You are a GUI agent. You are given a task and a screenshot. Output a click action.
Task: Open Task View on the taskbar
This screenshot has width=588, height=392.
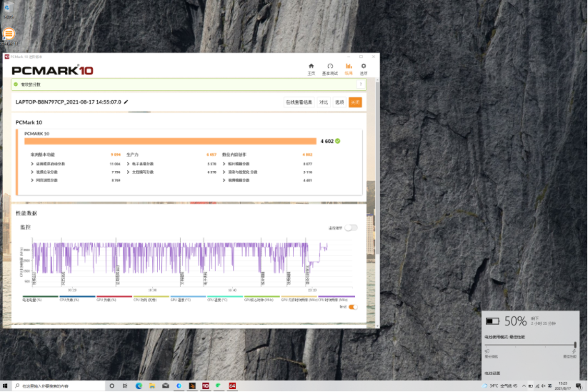125,386
